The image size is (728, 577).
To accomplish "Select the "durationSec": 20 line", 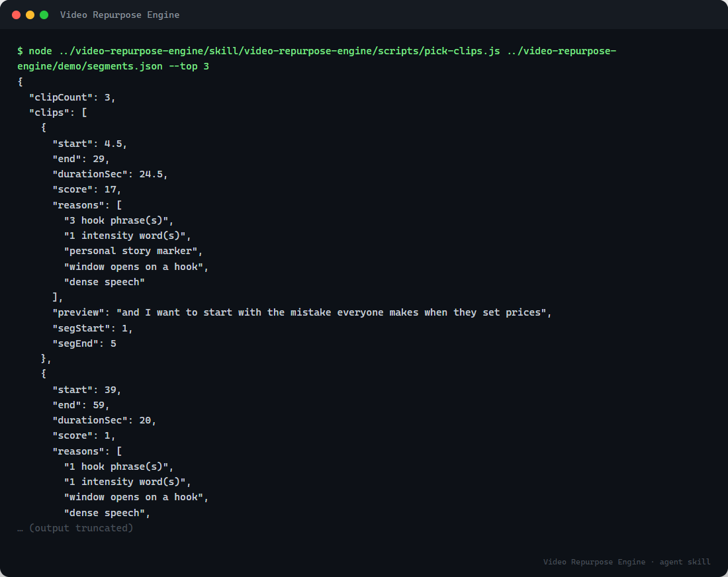I will point(104,421).
